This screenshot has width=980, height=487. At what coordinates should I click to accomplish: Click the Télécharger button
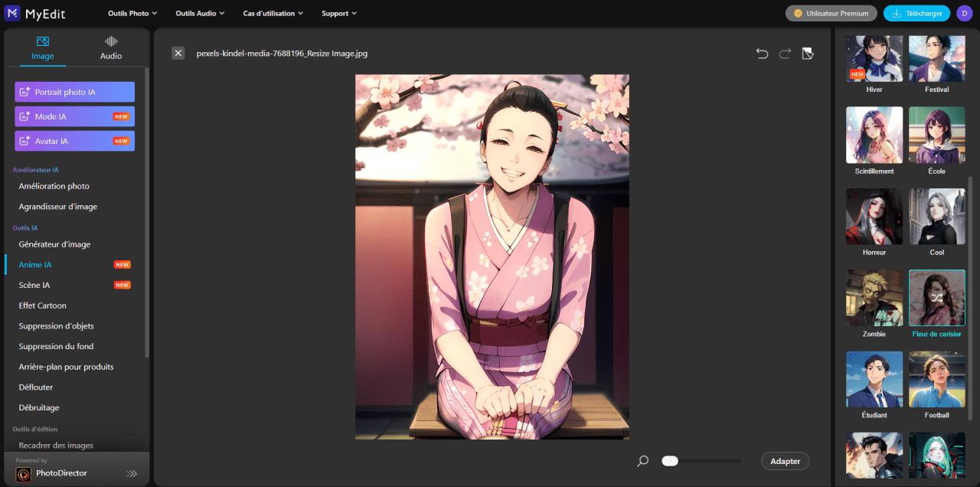916,13
